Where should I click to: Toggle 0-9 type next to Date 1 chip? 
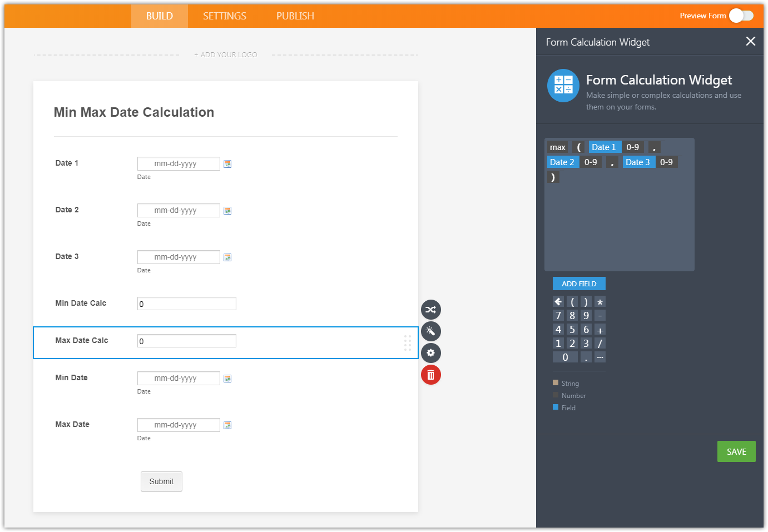click(x=633, y=147)
